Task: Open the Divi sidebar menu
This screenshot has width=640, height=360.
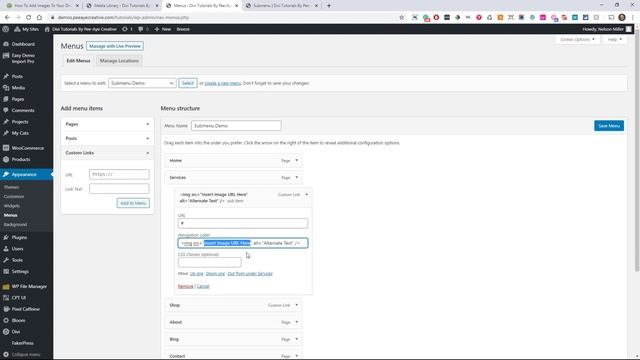Action: point(16,332)
